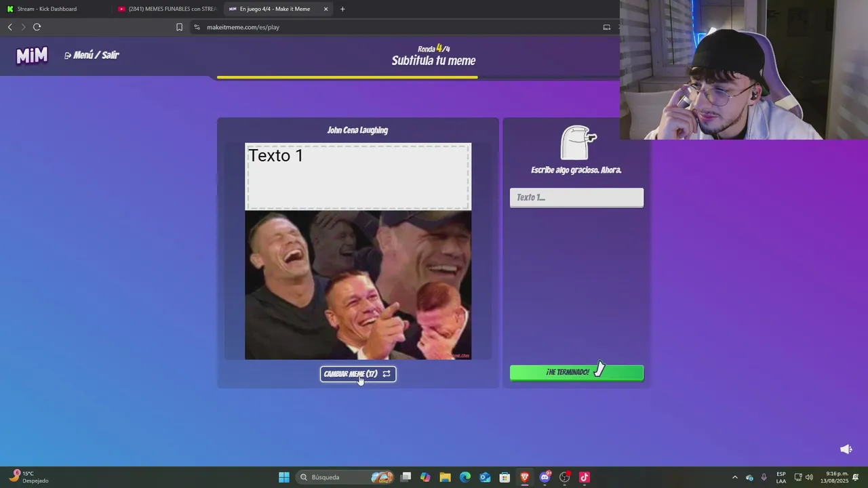Image resolution: width=868 pixels, height=488 pixels.
Task: Switch to Stream - Kick Dashboard tab
Action: coord(47,9)
